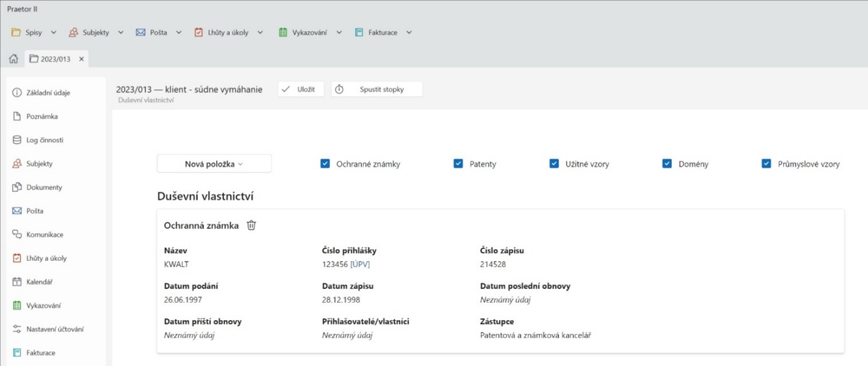868x366 pixels.
Task: Open Log činnosti in sidebar
Action: (44, 140)
